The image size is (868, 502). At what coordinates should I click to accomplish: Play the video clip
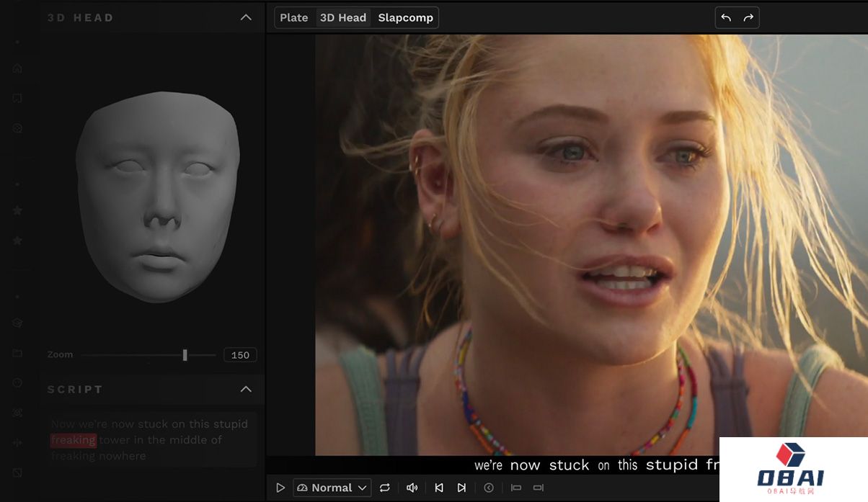[280, 488]
